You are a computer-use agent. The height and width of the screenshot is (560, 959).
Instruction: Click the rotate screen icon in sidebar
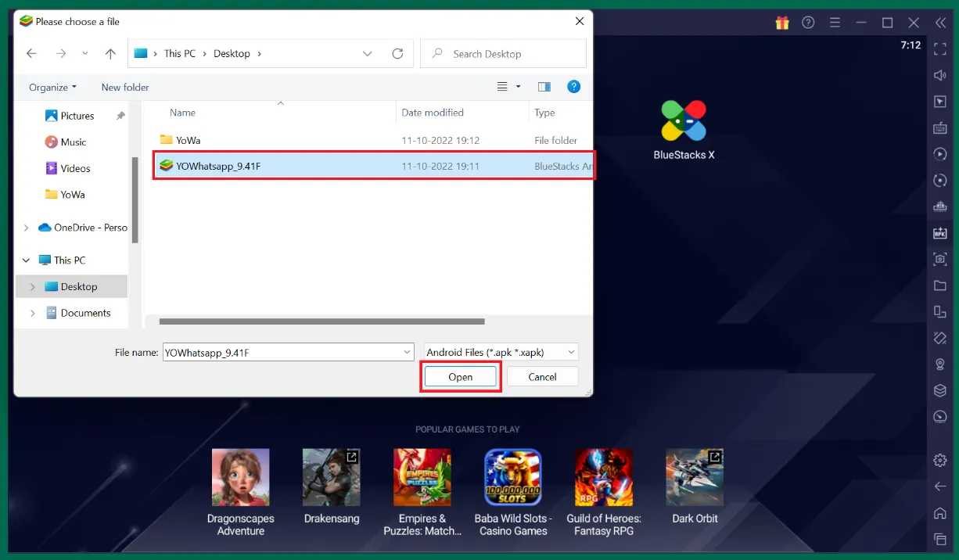coord(940,312)
